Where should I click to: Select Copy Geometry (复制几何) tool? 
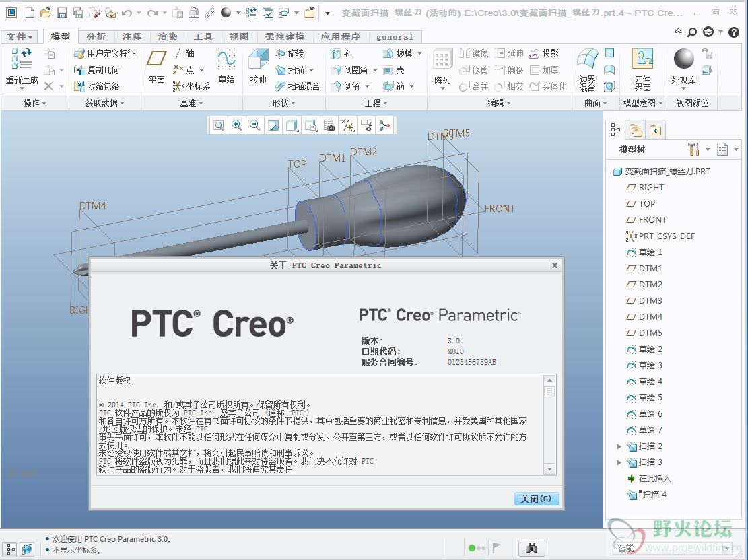point(97,70)
